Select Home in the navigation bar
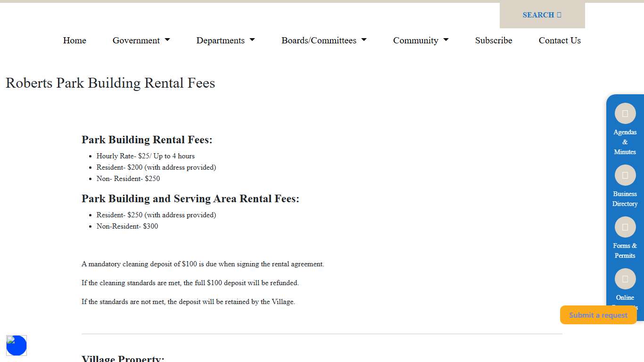644x362 pixels. click(74, 41)
